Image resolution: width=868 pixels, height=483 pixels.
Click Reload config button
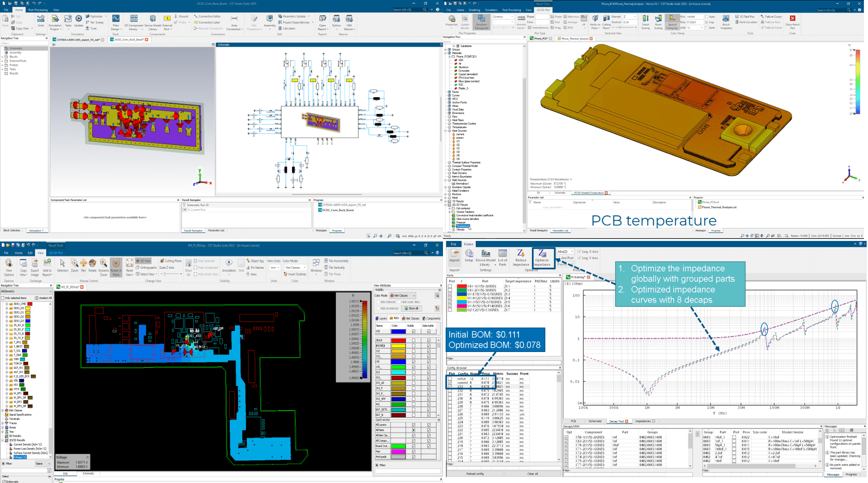pos(475,474)
